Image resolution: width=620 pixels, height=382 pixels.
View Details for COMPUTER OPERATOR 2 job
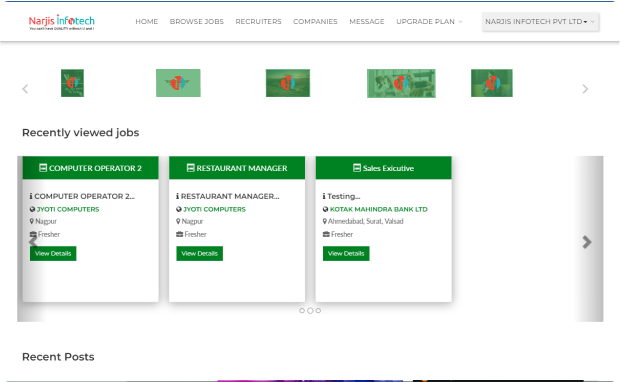(53, 253)
